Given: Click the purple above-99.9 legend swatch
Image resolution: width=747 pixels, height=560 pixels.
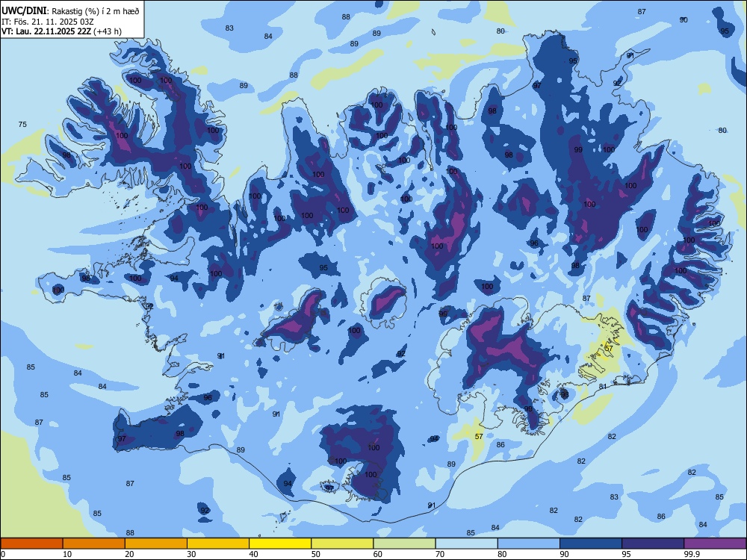Looking at the screenshot, I should [x=715, y=544].
